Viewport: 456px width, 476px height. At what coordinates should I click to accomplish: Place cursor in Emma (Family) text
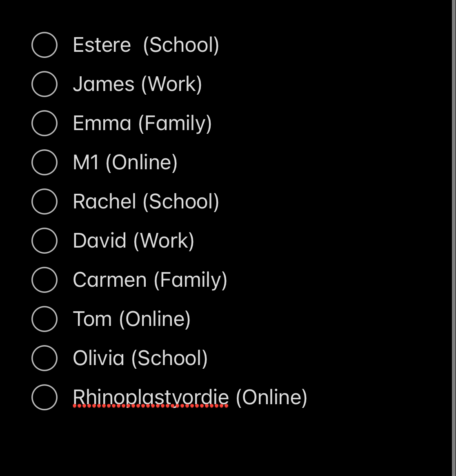142,123
